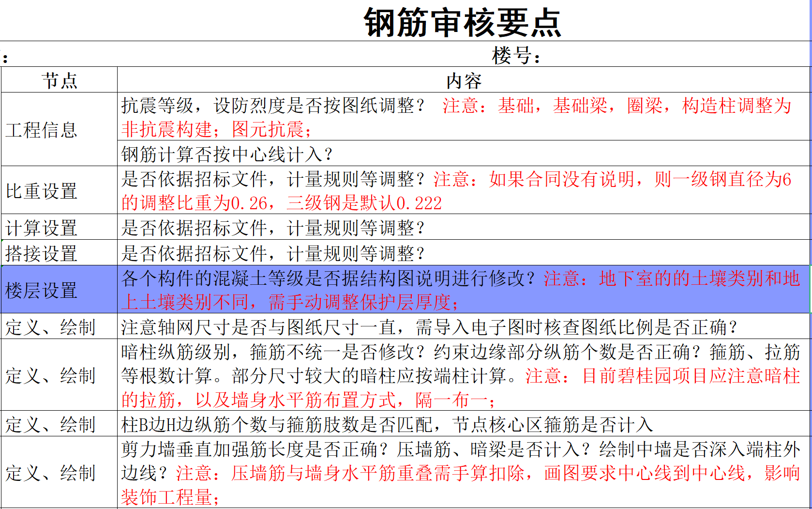
Task: Select the 定义、绘制 cell beside 柱B边H边
Action: coord(60,424)
